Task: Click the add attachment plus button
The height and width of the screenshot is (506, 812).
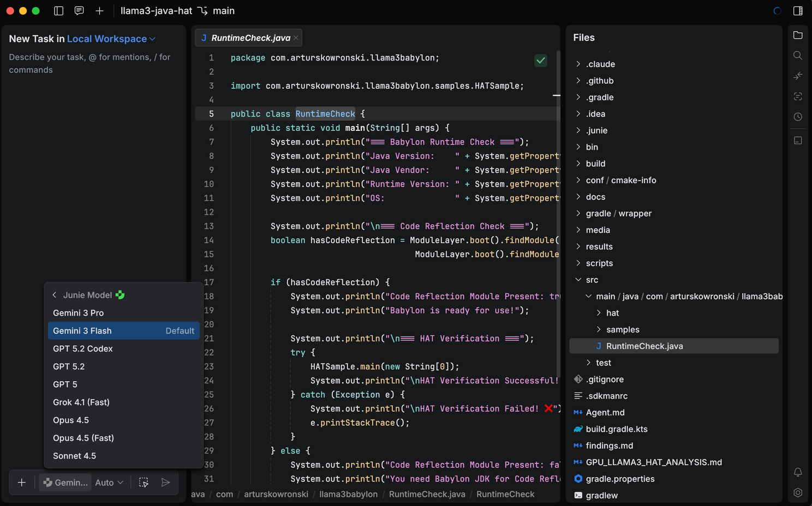Action: tap(22, 483)
